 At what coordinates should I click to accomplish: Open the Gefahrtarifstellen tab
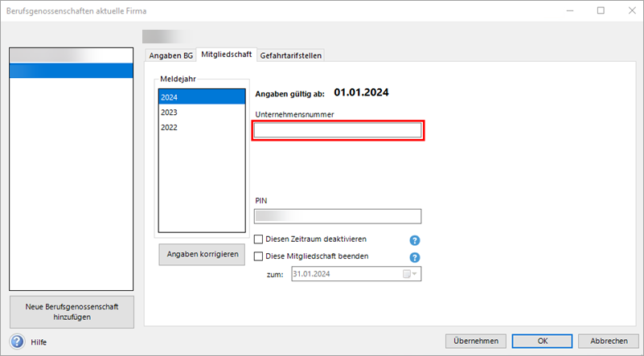point(289,55)
